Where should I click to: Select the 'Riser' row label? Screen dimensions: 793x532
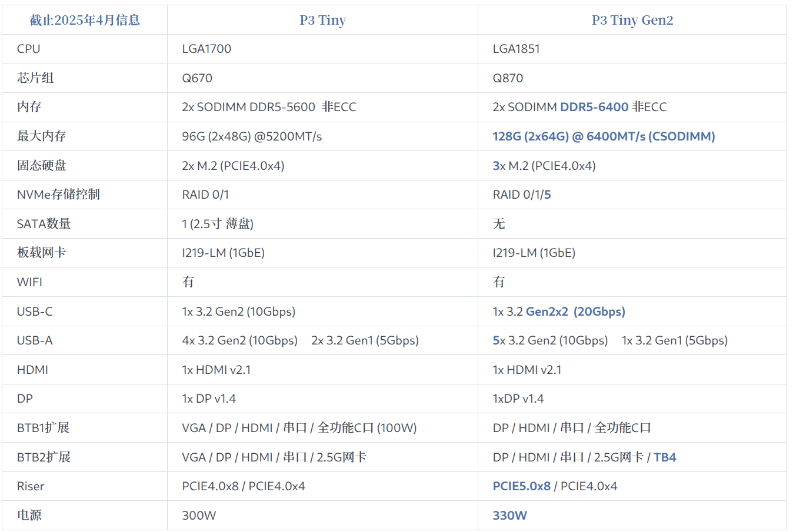pos(31,486)
